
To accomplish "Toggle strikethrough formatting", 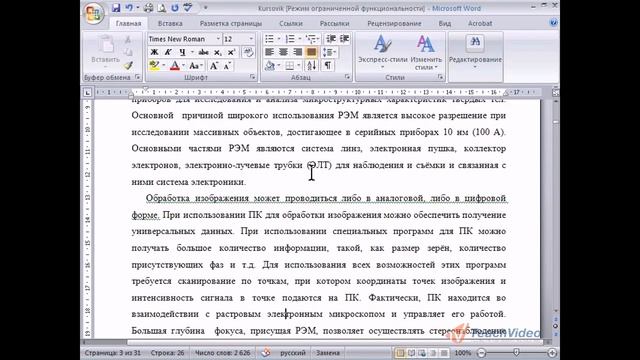I will tap(203, 52).
